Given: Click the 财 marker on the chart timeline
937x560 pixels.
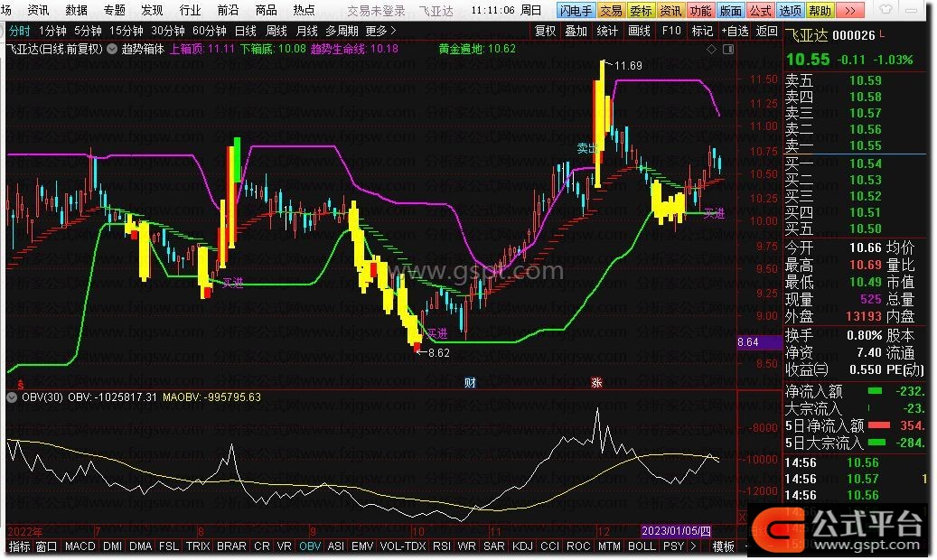Looking at the screenshot, I should [470, 382].
